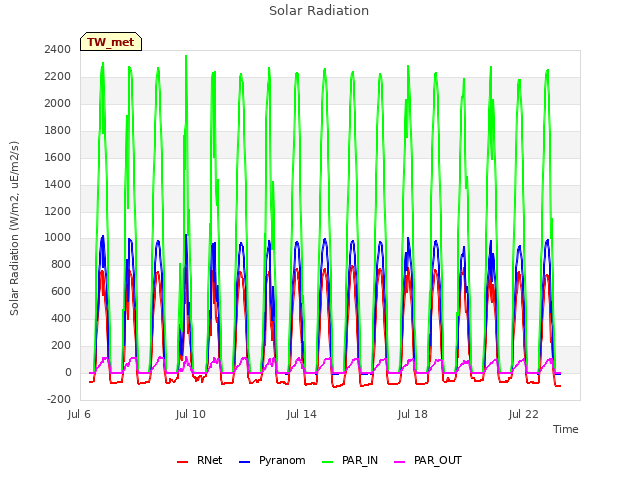The height and width of the screenshot is (480, 640).
Task: Click the 800 y-axis tick label
Action: [61, 264]
